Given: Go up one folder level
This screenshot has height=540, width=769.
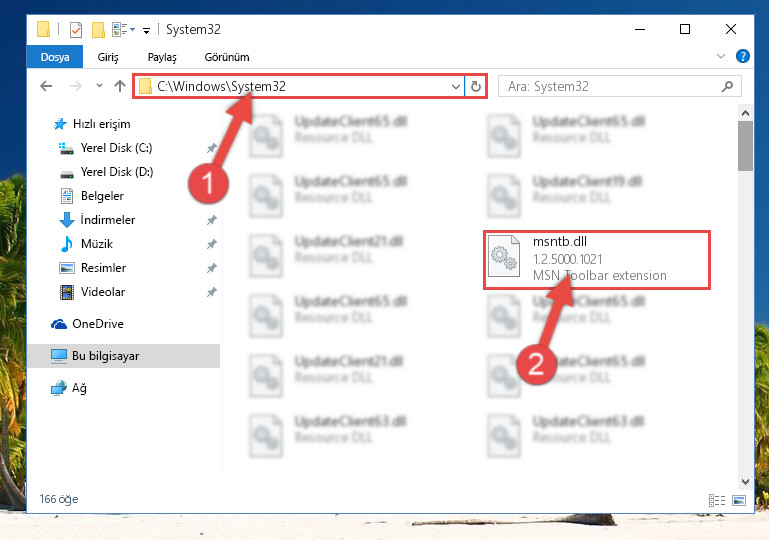Looking at the screenshot, I should (x=120, y=86).
